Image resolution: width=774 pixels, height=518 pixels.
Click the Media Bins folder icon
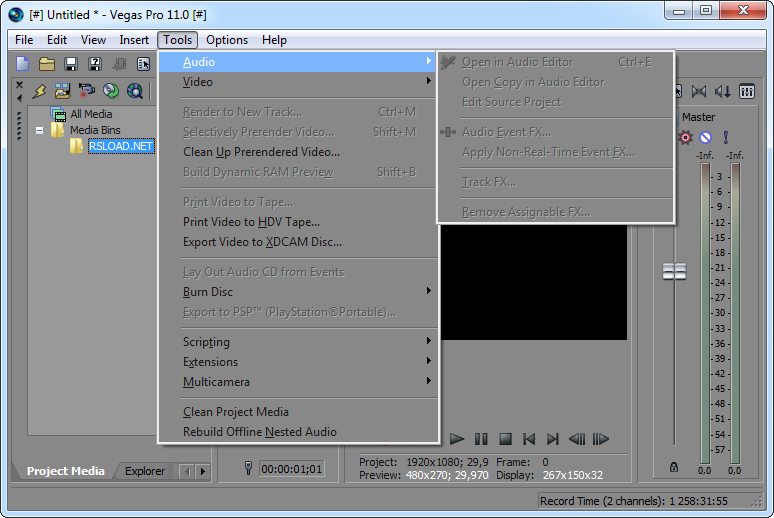58,130
